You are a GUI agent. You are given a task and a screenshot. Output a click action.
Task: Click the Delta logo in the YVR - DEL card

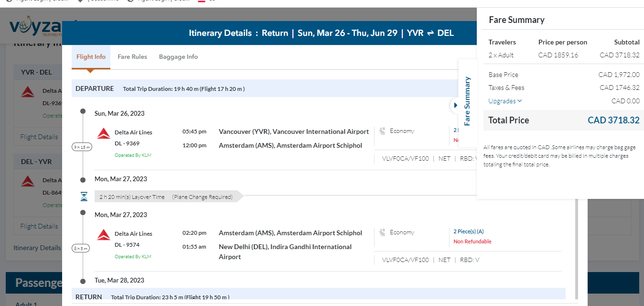click(x=28, y=92)
